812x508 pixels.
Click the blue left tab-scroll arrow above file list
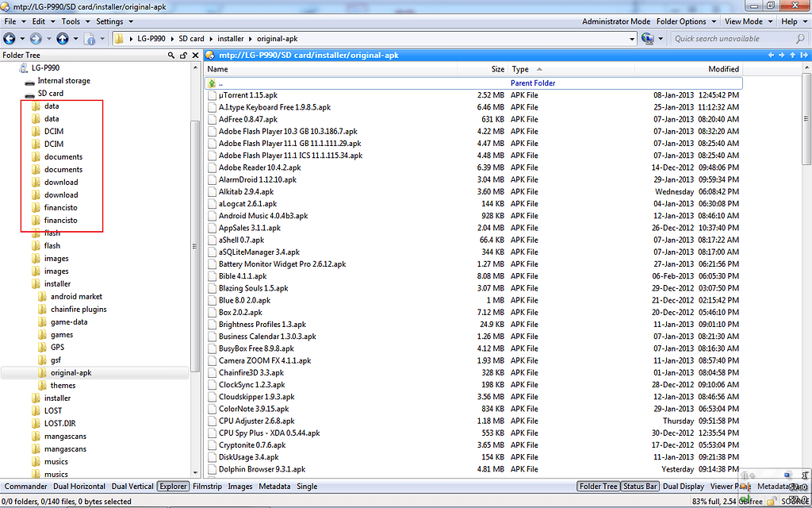pyautogui.click(x=772, y=56)
